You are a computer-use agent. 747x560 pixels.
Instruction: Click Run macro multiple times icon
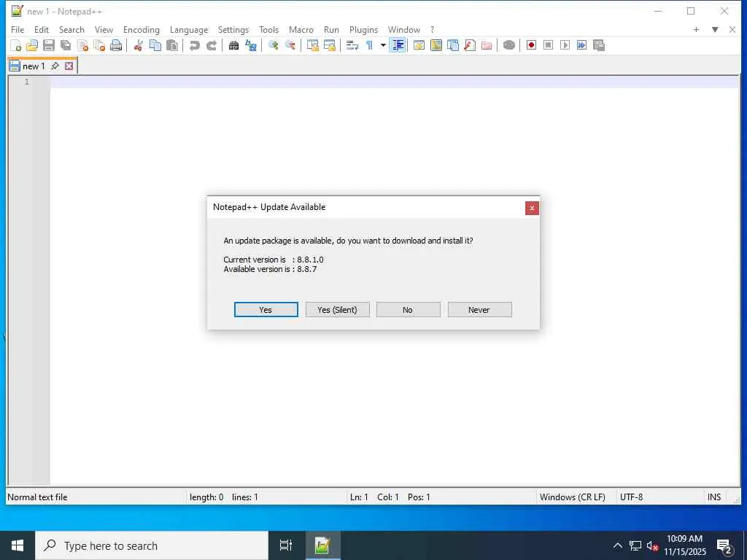(x=581, y=46)
